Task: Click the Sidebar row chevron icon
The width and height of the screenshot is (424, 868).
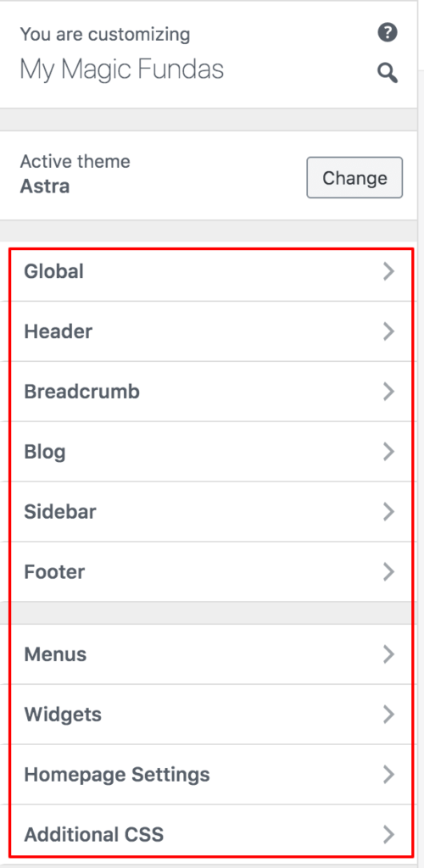Action: pos(388,512)
